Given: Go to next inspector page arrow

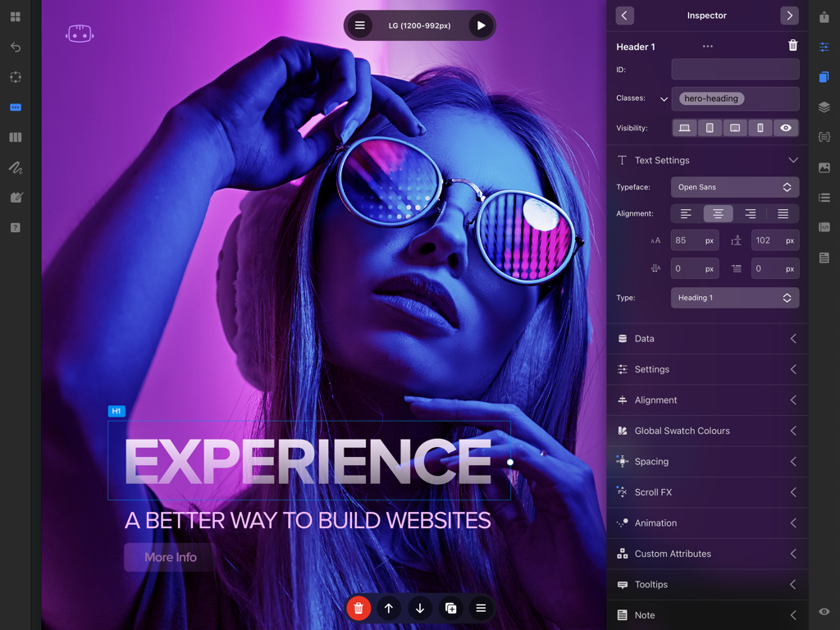Looking at the screenshot, I should coord(789,16).
